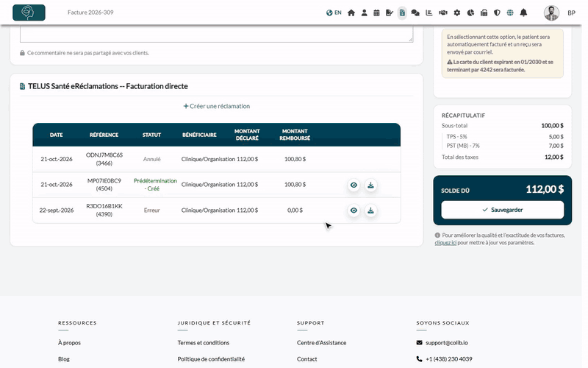Viewport: 588px width, 368px height.
Task: Click Créer une réclamation link
Action: tap(216, 106)
